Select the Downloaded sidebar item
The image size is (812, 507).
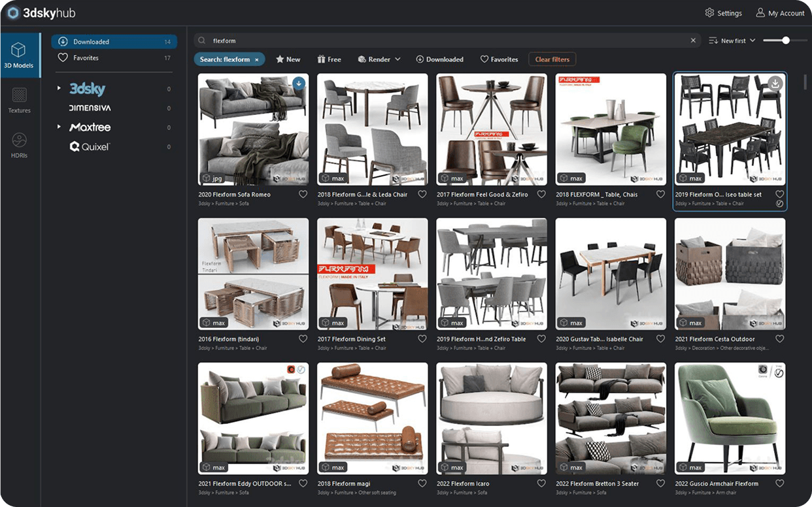pyautogui.click(x=114, y=42)
